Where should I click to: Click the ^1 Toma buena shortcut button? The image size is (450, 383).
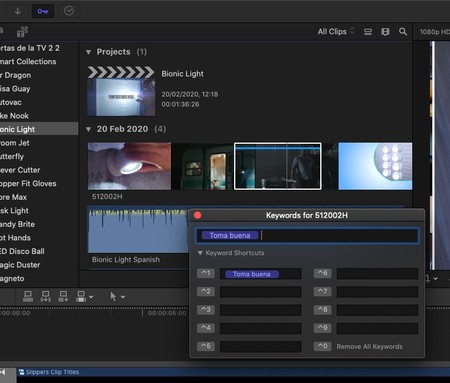pos(206,274)
